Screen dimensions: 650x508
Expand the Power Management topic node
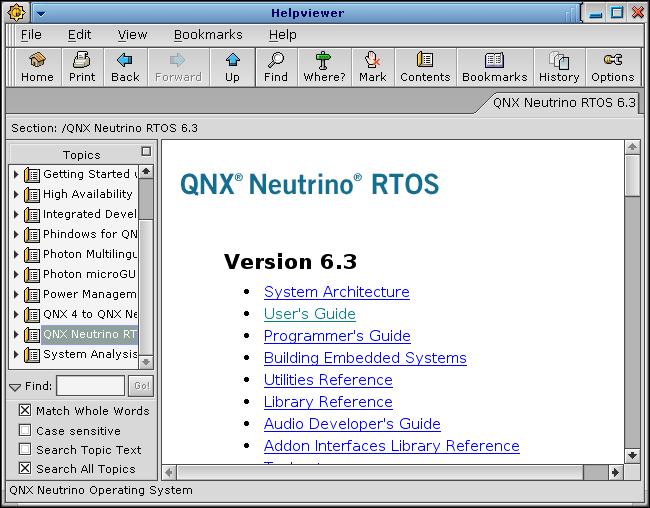(16, 294)
